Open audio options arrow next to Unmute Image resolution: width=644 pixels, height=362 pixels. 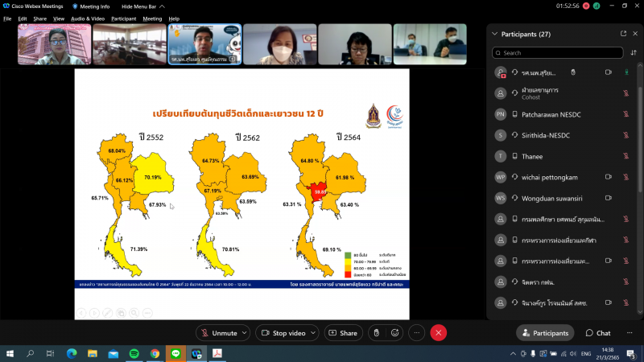(245, 333)
